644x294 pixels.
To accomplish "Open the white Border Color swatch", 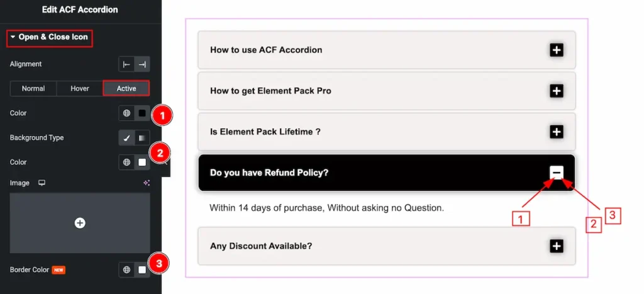I will point(142,269).
